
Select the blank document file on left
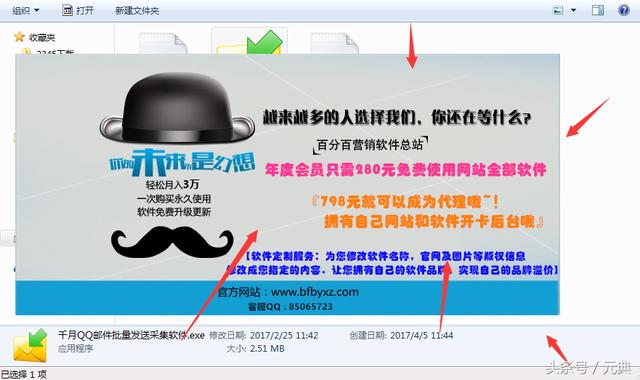pos(163,44)
